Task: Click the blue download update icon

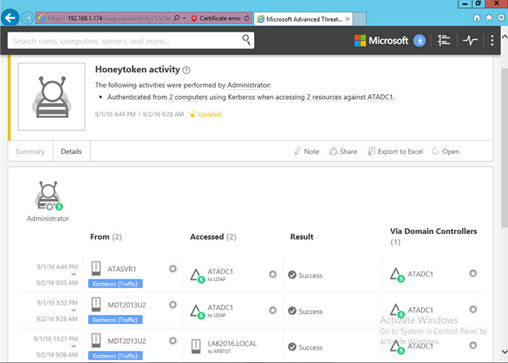Action: [419, 41]
